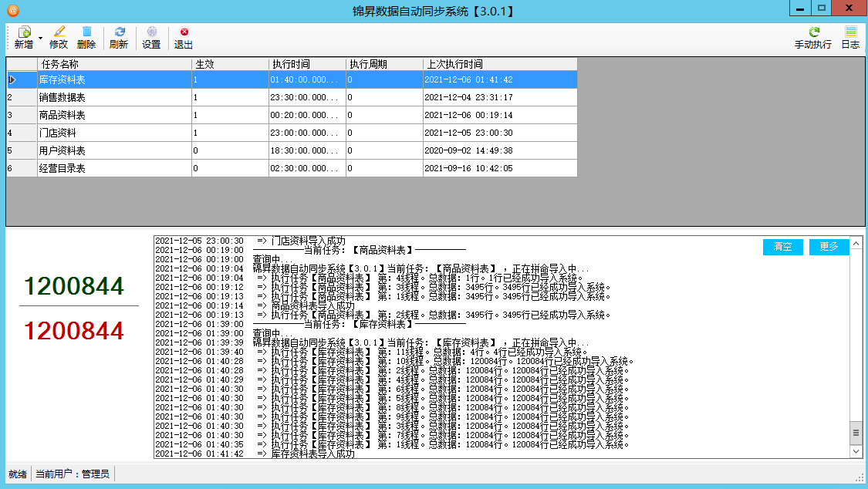
Task: Click the 生效 cell of 用户资料表
Action: point(229,150)
